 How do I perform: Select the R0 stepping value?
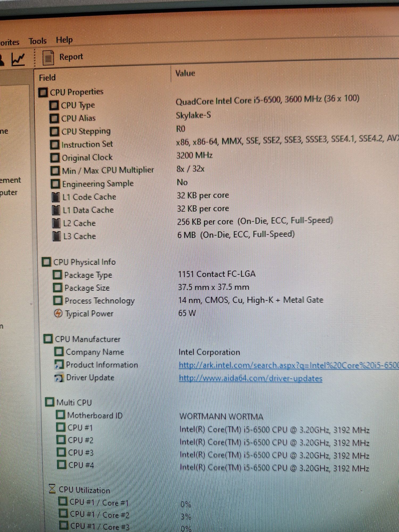[181, 129]
